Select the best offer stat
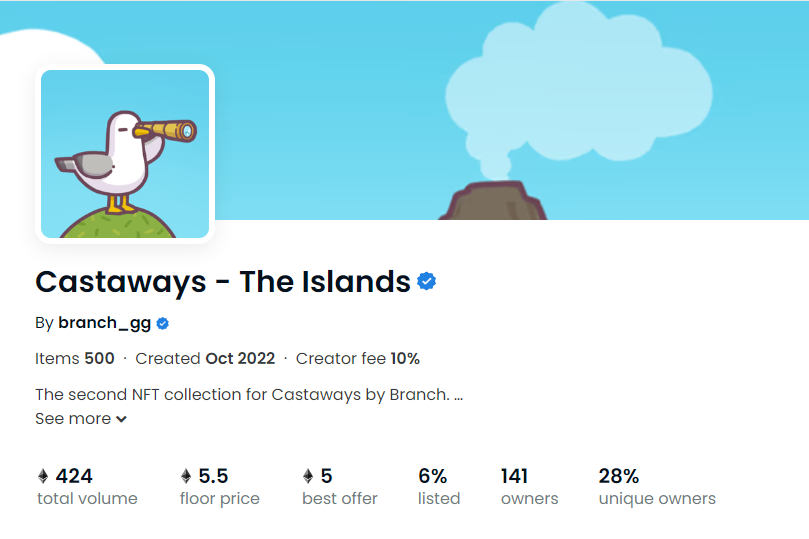The image size is (809, 539). tap(339, 487)
